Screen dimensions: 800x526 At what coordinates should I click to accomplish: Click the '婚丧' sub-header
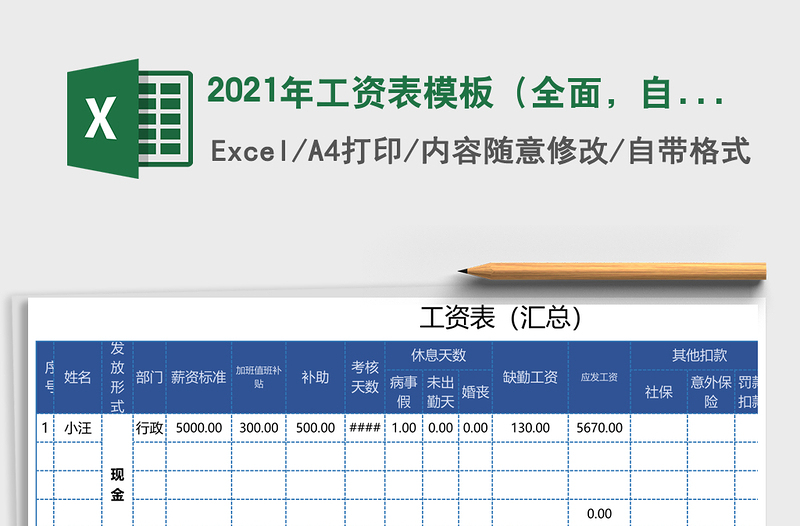click(x=476, y=392)
